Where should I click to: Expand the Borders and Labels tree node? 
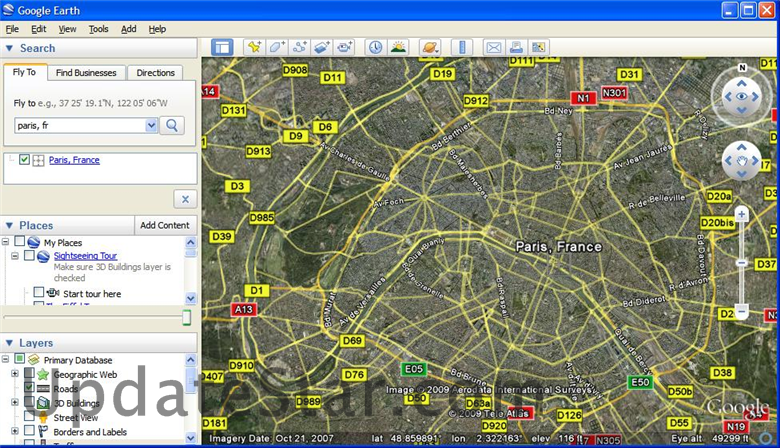click(15, 431)
